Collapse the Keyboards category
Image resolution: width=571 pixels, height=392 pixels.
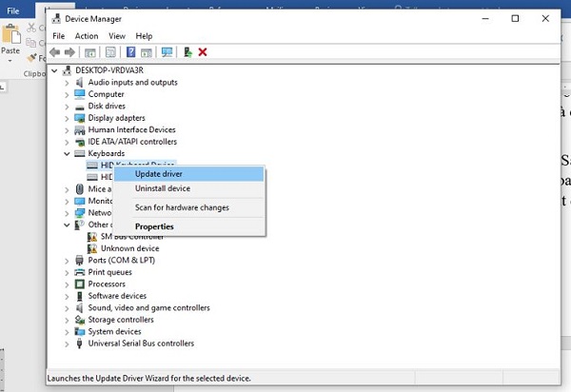67,154
